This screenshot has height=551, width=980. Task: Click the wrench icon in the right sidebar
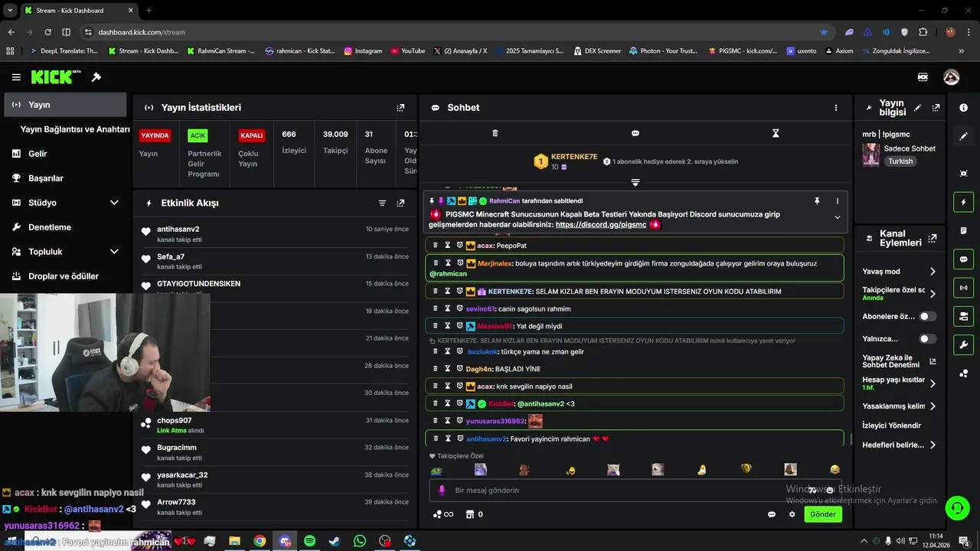tap(963, 344)
